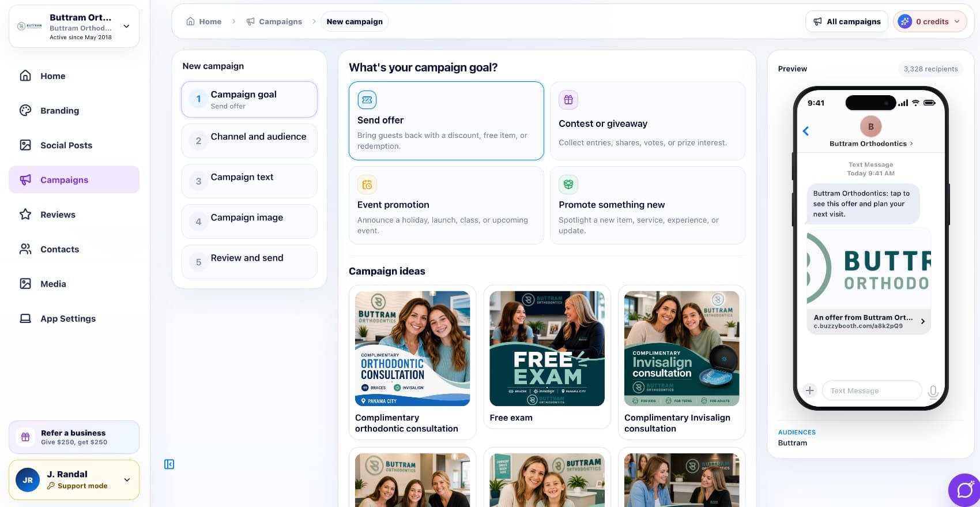Viewport: 980px width, 507px height.
Task: Click the All campaigns megaphone icon
Action: coord(817,21)
